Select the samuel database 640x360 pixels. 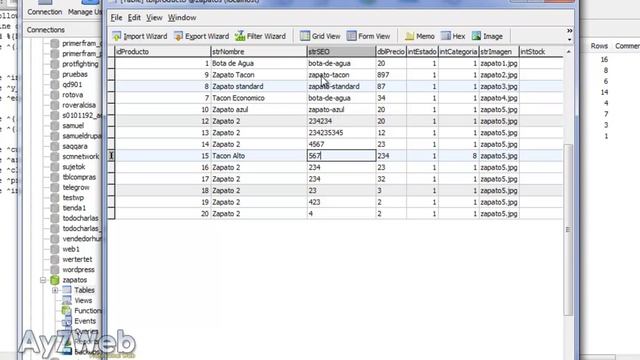click(73, 126)
